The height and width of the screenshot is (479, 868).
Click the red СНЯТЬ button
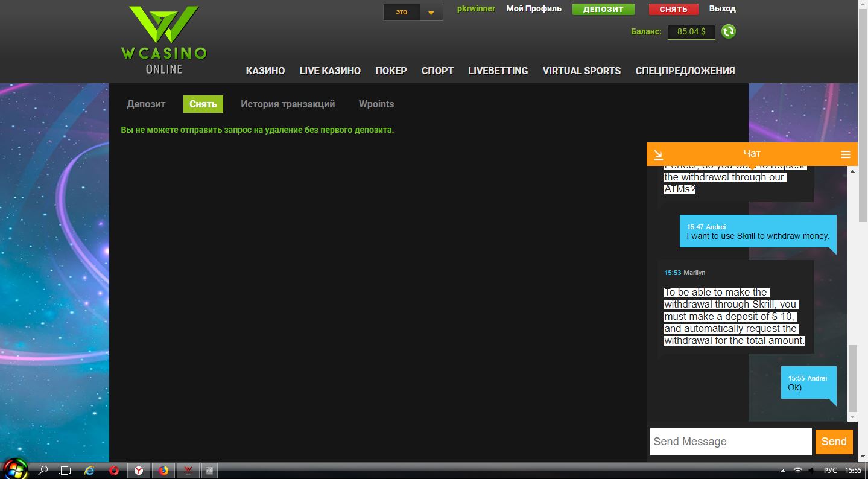pyautogui.click(x=674, y=10)
